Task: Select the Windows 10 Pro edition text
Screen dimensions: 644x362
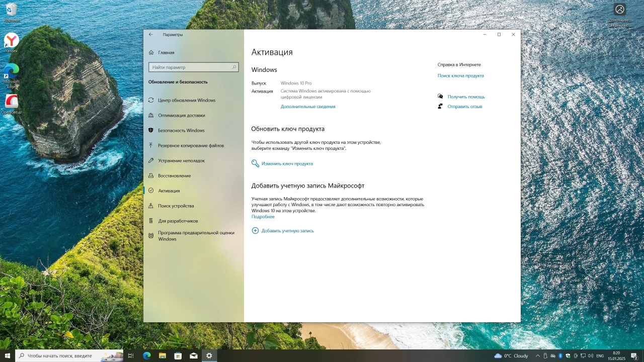Action: point(296,83)
